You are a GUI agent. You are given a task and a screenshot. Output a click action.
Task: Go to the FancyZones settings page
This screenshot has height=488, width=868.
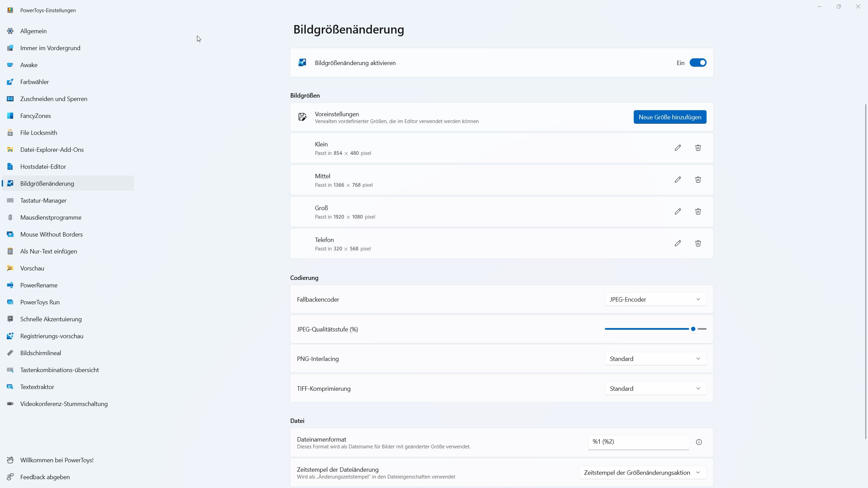click(x=36, y=116)
